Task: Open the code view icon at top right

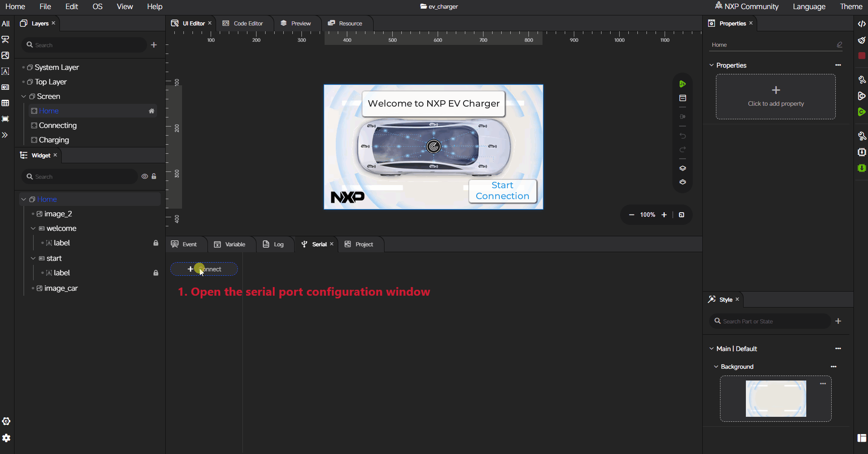Action: [862, 24]
